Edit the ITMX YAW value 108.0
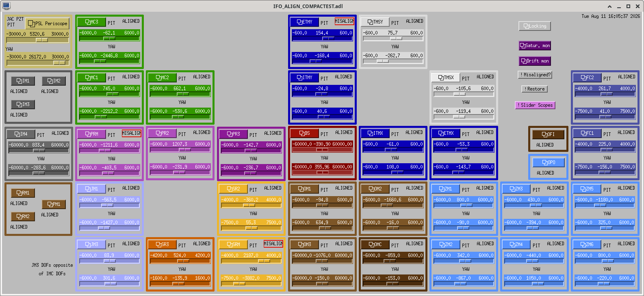Viewport: 644px width, 296px height. tap(392, 167)
